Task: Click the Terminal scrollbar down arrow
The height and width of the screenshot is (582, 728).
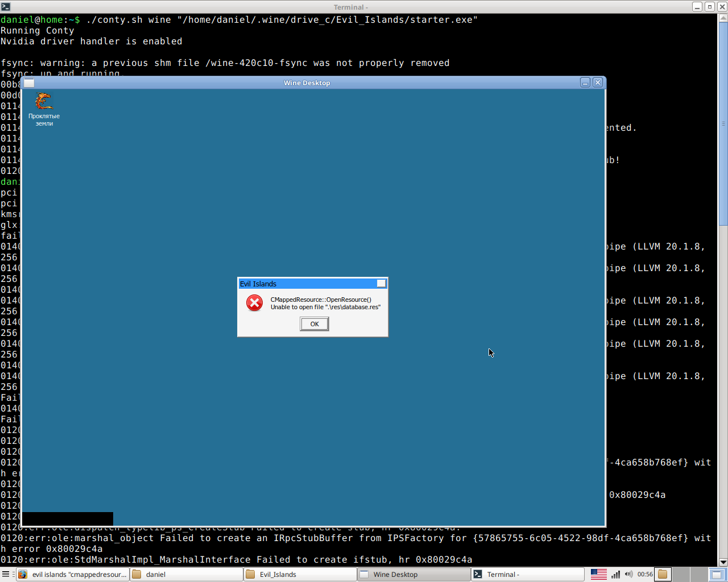Action: coord(723,562)
